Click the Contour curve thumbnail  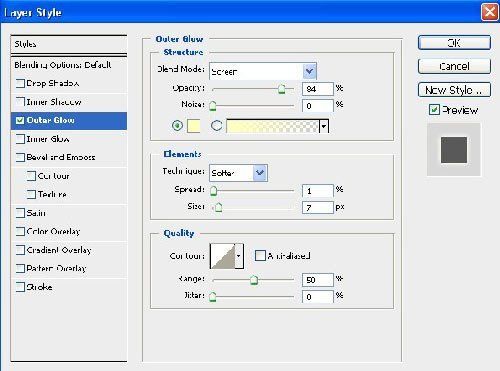coord(222,256)
